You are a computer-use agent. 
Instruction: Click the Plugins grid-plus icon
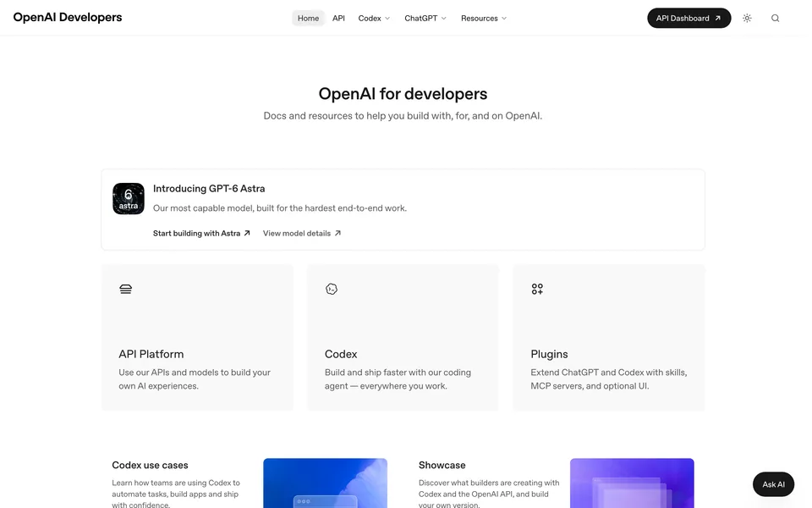click(x=537, y=289)
